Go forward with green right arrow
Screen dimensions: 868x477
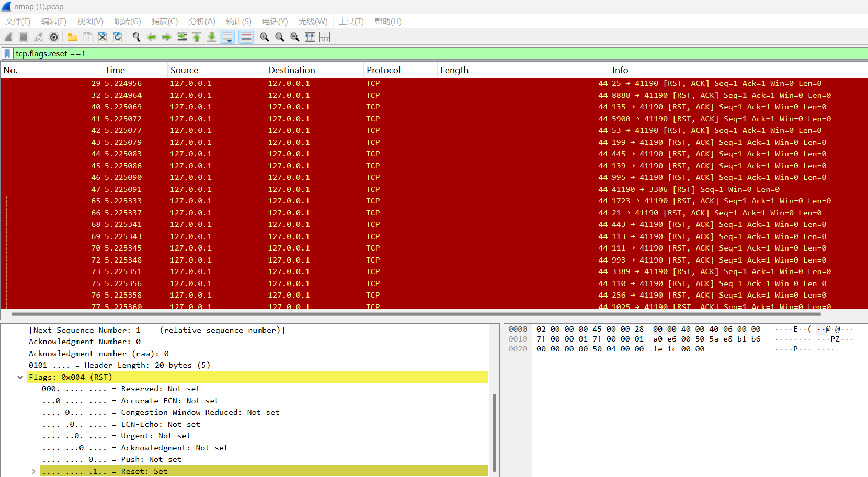167,37
